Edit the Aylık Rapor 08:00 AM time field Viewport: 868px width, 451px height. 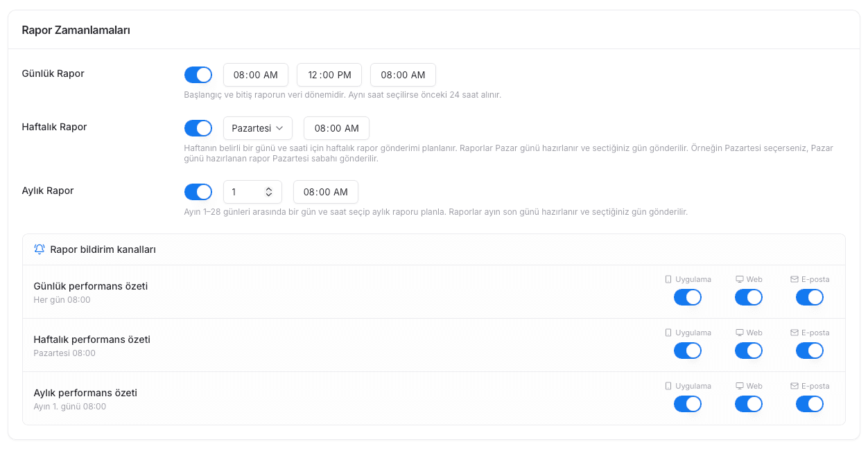pyautogui.click(x=326, y=192)
